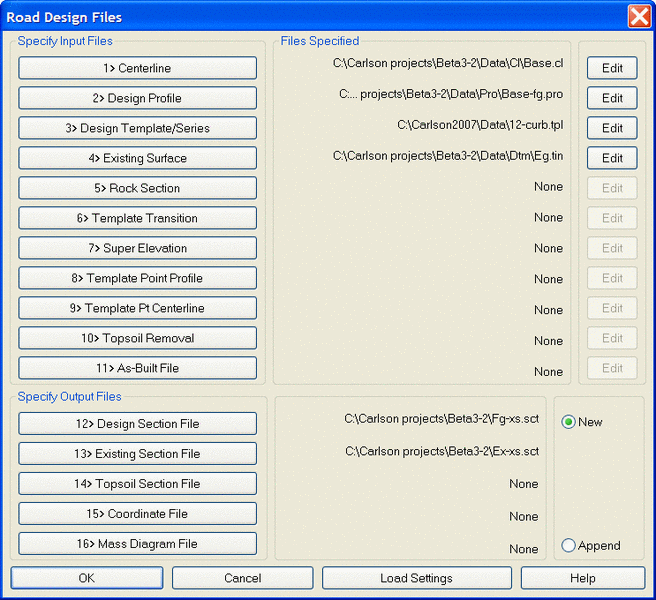Enable the Append radio option
656x600 pixels.
coord(569,546)
